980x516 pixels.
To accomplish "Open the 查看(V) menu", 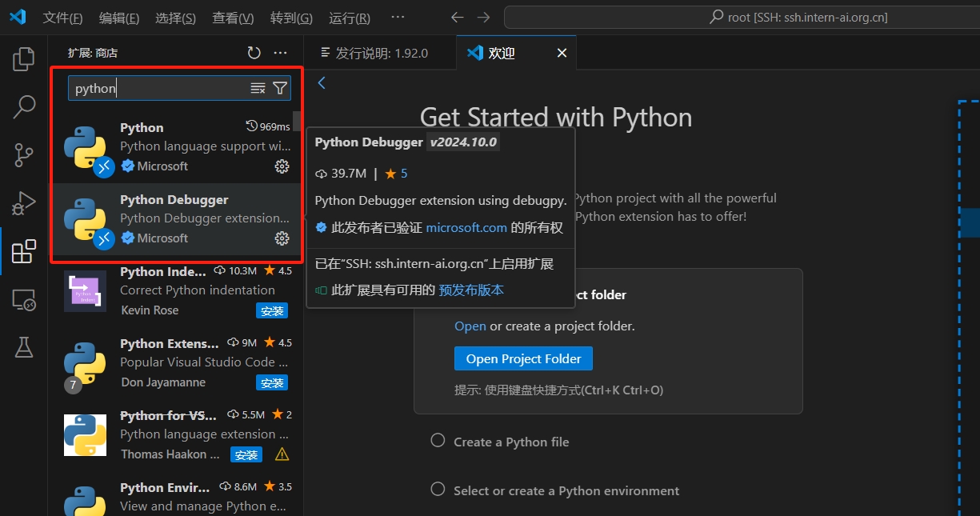I will (234, 18).
